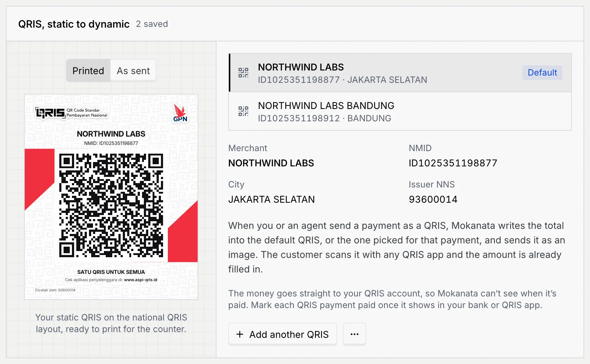This screenshot has height=364, width=590.
Task: Click the plus icon in Add another QRIS
Action: click(x=240, y=334)
